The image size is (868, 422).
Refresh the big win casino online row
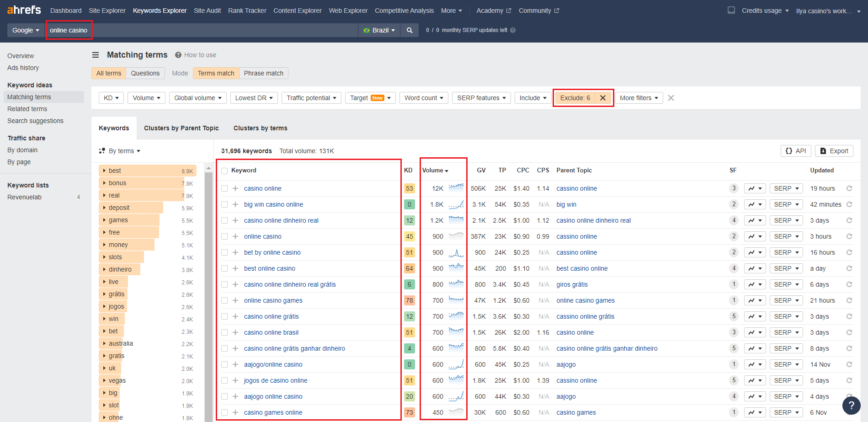tap(849, 204)
